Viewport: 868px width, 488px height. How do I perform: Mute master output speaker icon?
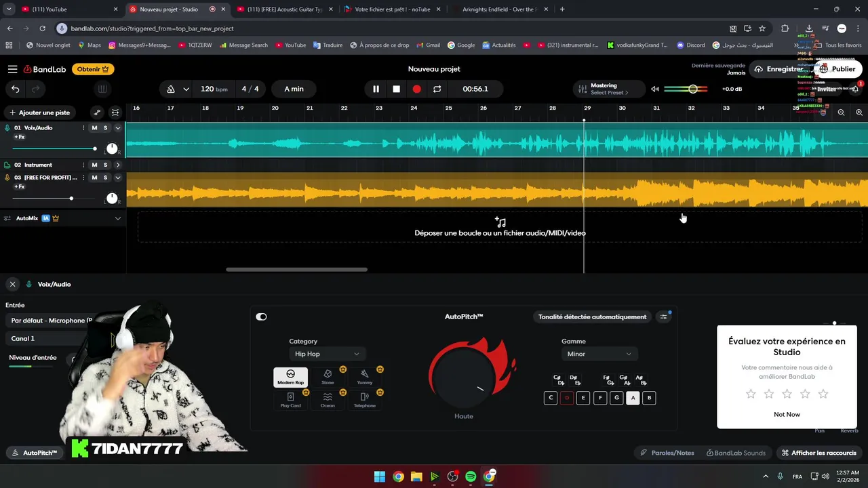pos(655,89)
